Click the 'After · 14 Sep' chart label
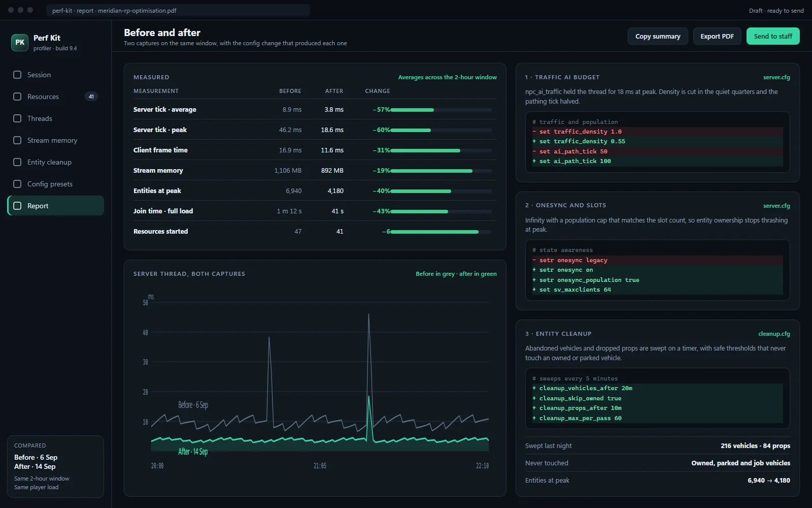 (x=193, y=452)
